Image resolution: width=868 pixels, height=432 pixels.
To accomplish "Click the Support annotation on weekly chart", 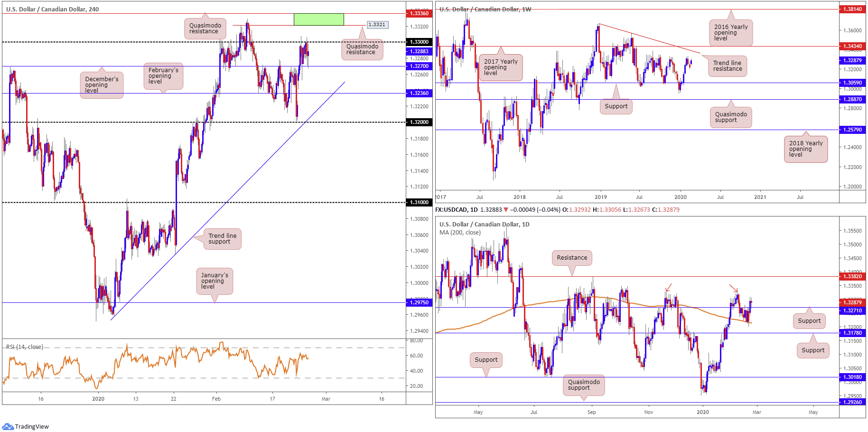I will click(x=616, y=106).
